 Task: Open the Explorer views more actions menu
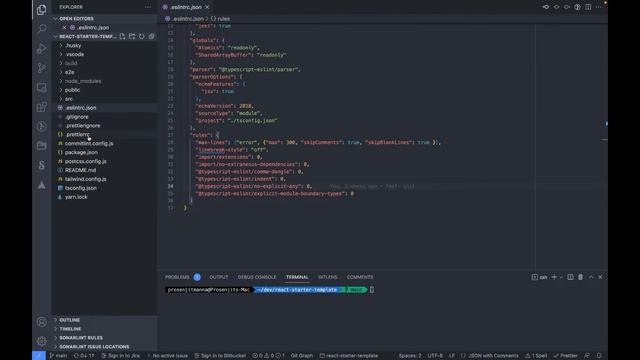(x=148, y=7)
